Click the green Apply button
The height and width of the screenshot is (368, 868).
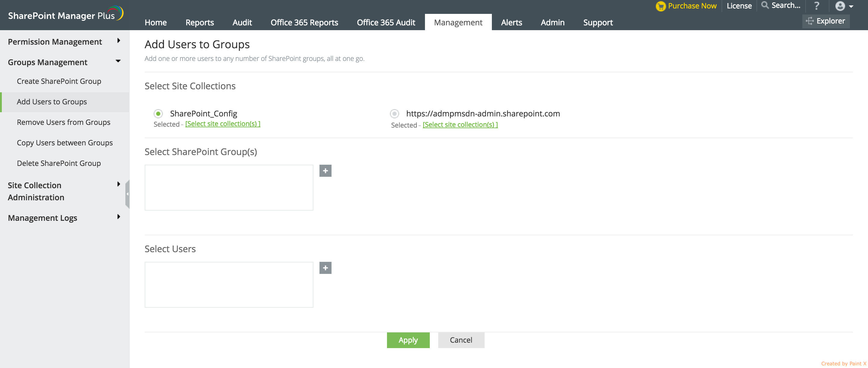click(x=408, y=340)
